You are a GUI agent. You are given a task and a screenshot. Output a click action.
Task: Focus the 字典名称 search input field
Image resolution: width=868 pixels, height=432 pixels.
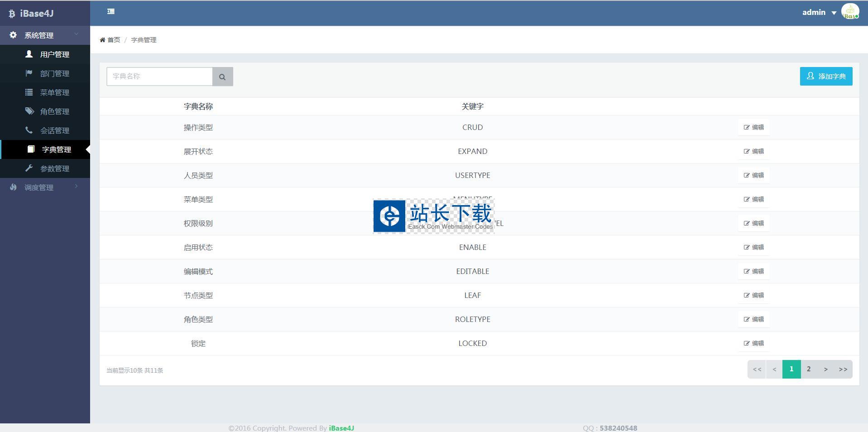pyautogui.click(x=159, y=77)
